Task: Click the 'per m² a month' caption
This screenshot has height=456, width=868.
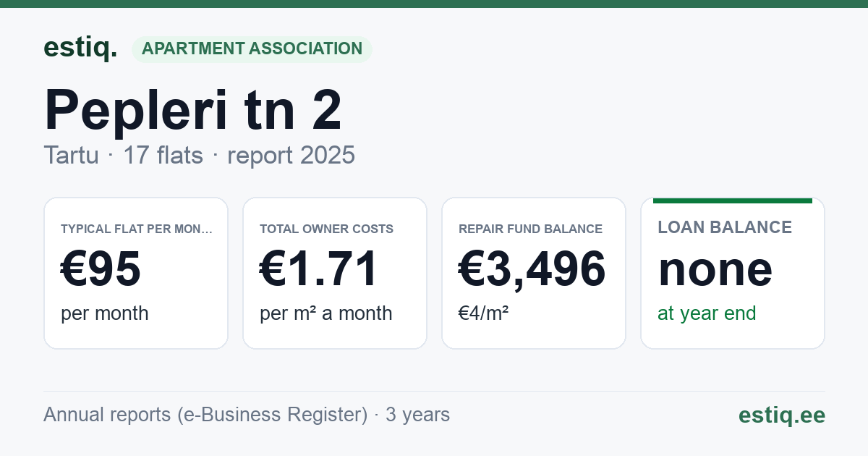Action: click(326, 313)
